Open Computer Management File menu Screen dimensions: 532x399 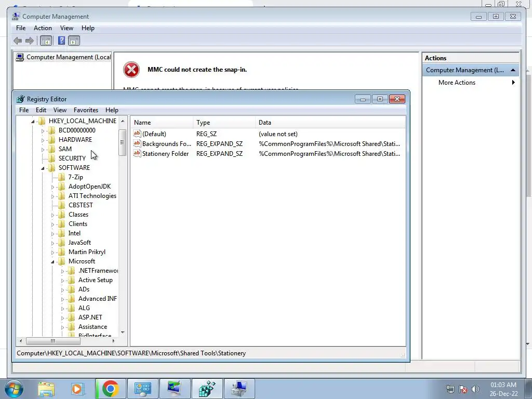tap(21, 28)
